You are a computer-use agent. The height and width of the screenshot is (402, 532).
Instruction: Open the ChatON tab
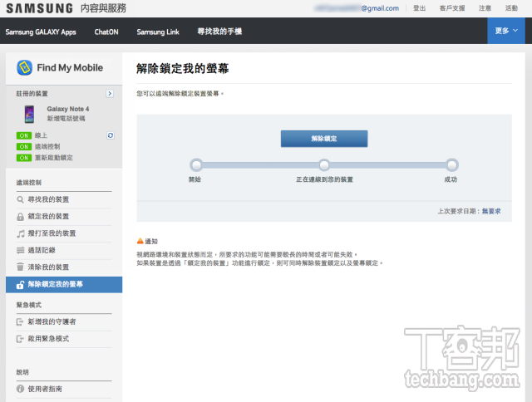pos(106,32)
